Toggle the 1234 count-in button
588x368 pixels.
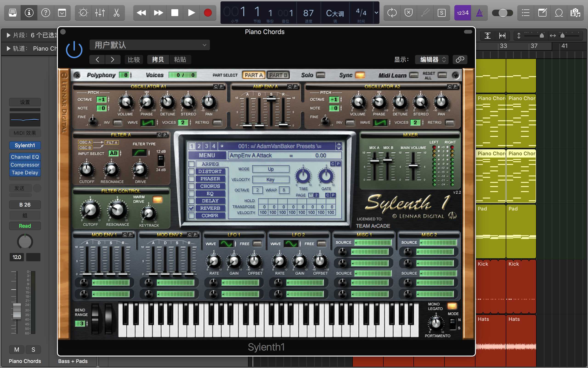click(x=463, y=13)
